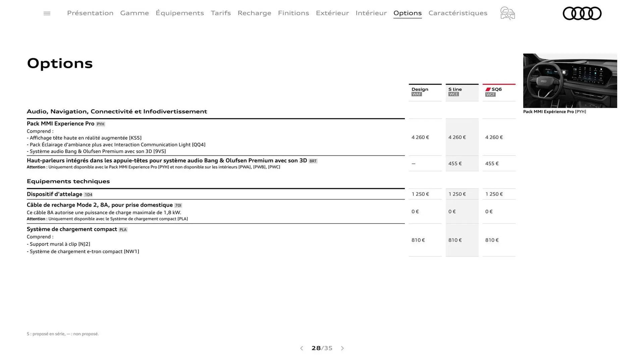Open the Caractéristiques tab
644x362 pixels.
[458, 13]
